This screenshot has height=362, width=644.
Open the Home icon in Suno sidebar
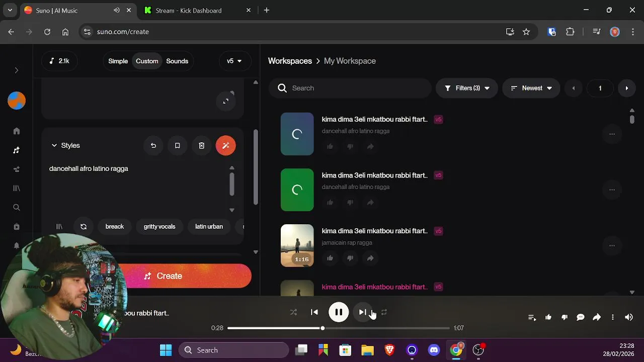(17, 131)
